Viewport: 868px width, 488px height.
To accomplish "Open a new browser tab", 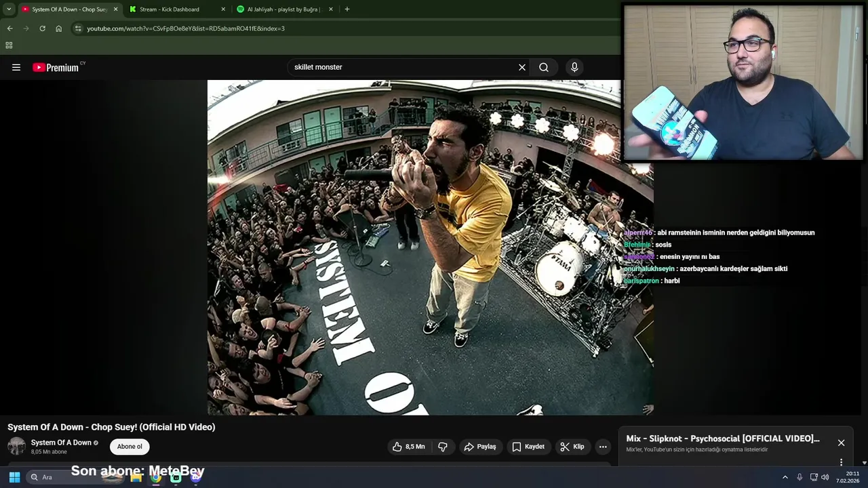I will (347, 9).
